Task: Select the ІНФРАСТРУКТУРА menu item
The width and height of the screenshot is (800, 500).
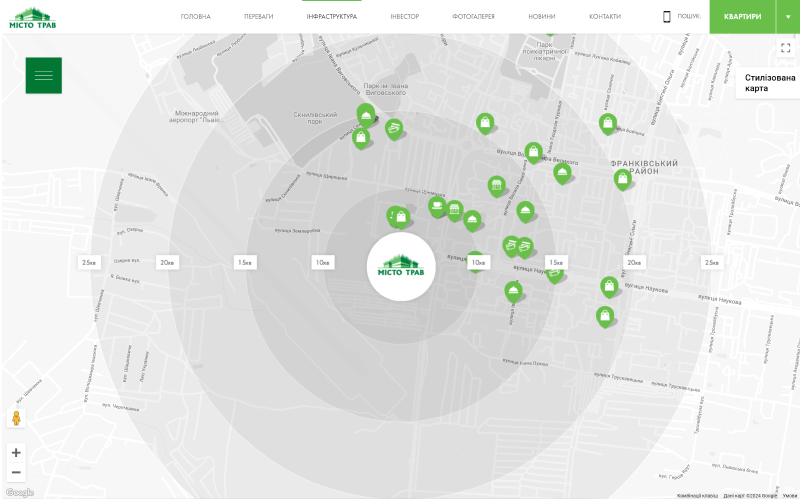Action: point(332,17)
